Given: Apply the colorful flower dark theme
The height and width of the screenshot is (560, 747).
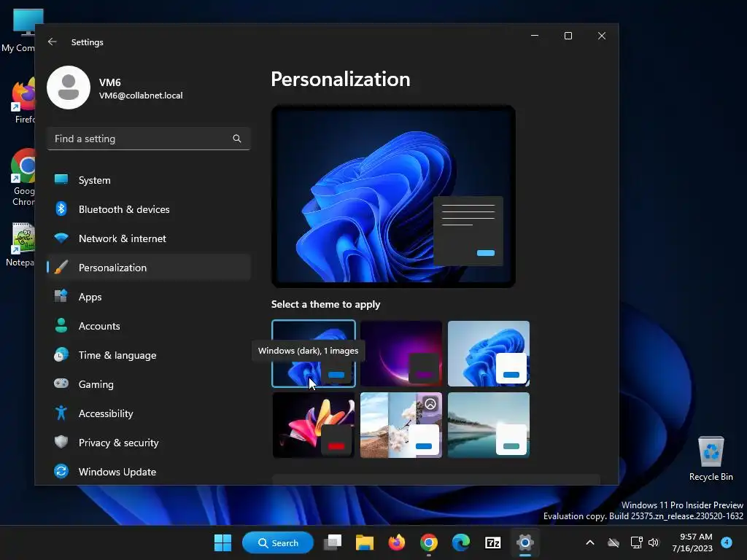Looking at the screenshot, I should [x=314, y=425].
